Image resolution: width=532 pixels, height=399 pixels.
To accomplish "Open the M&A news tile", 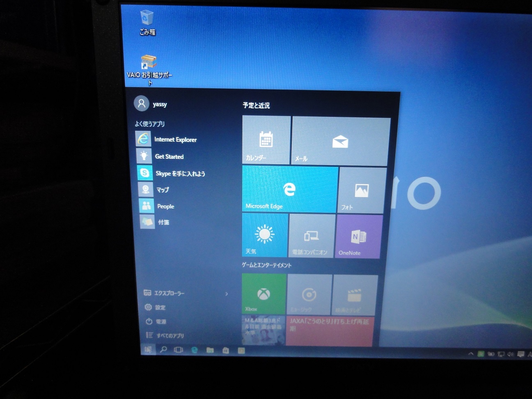I will (x=263, y=330).
